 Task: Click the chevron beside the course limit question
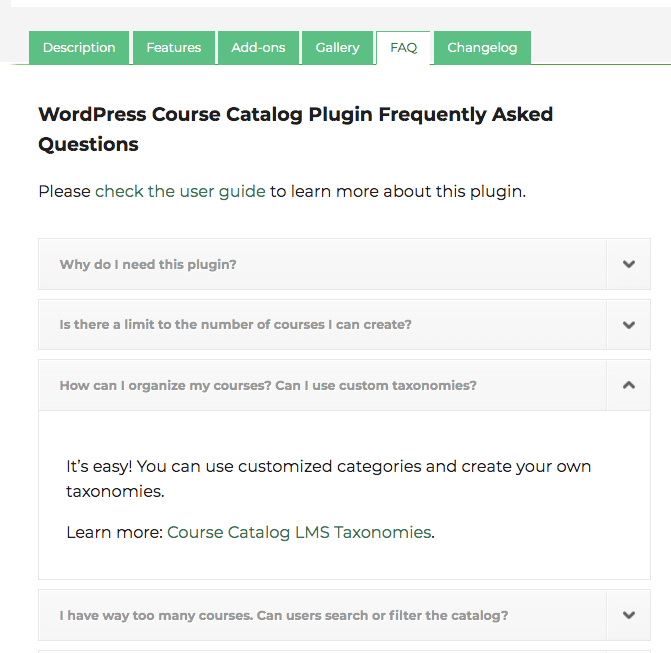coord(628,324)
